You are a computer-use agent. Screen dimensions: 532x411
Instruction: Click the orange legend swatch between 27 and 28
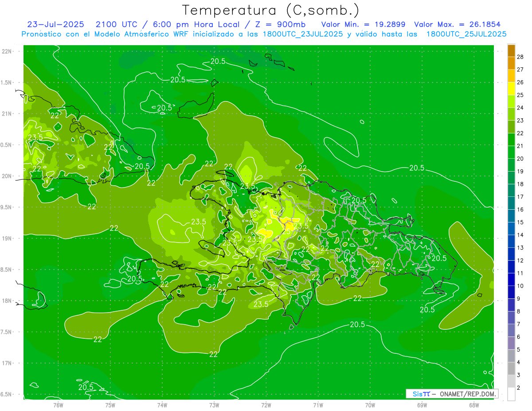pyautogui.click(x=511, y=63)
